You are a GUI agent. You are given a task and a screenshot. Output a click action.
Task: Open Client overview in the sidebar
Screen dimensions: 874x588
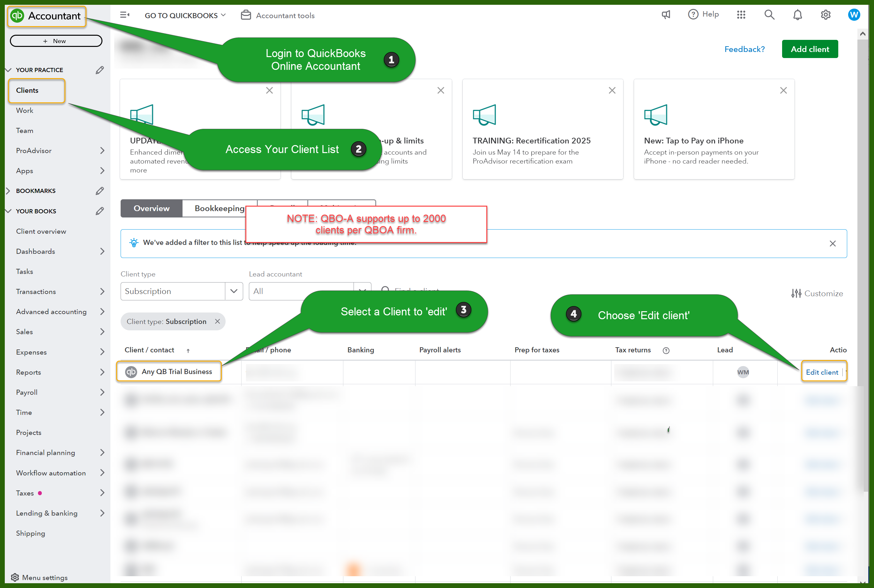click(x=41, y=232)
